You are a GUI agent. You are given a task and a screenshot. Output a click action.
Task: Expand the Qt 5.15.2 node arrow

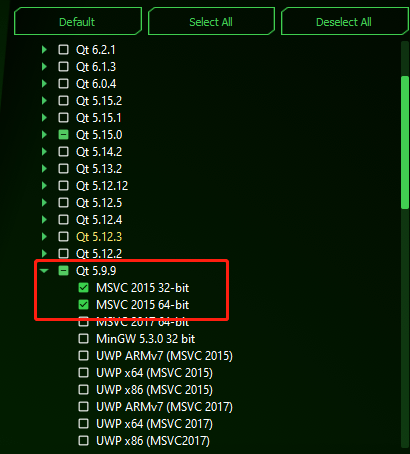pos(44,101)
